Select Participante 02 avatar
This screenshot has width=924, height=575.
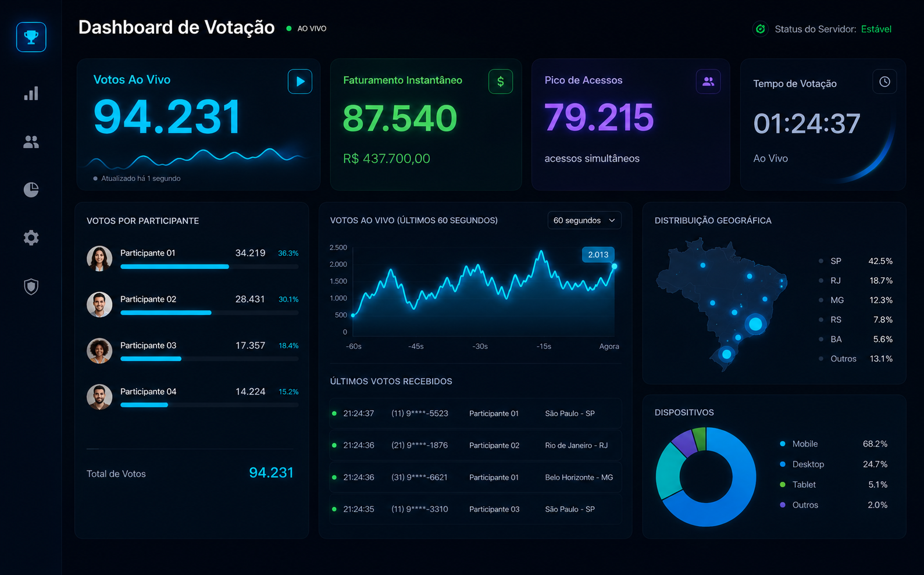(99, 305)
